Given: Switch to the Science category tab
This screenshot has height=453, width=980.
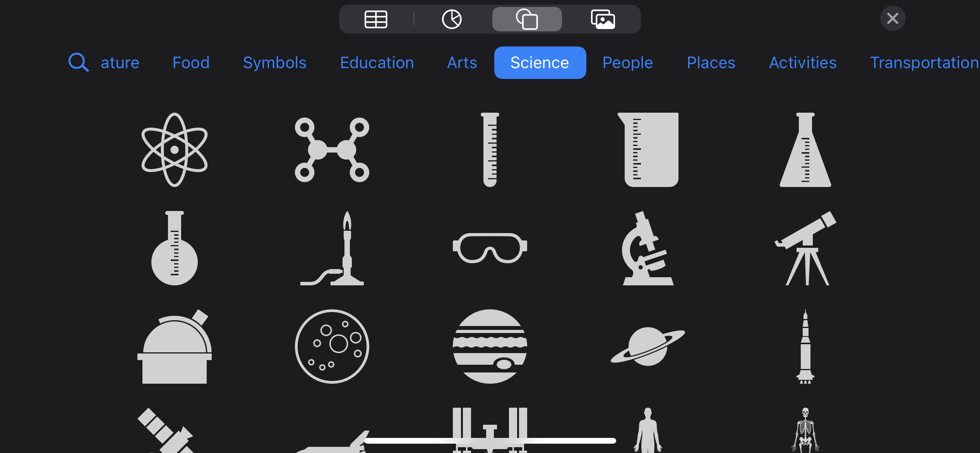Looking at the screenshot, I should pos(540,62).
